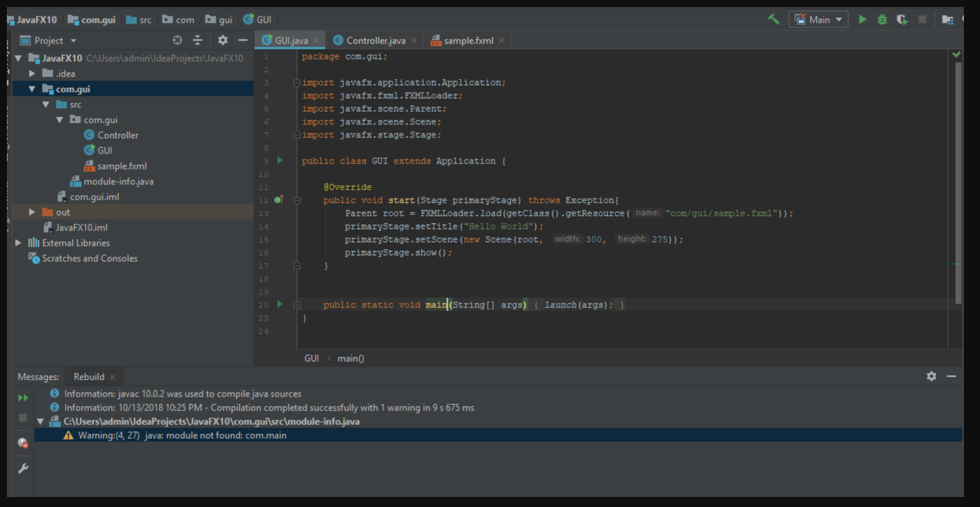Click src breadcrumb in navigation bar
The width and height of the screenshot is (980, 507).
pyautogui.click(x=139, y=20)
